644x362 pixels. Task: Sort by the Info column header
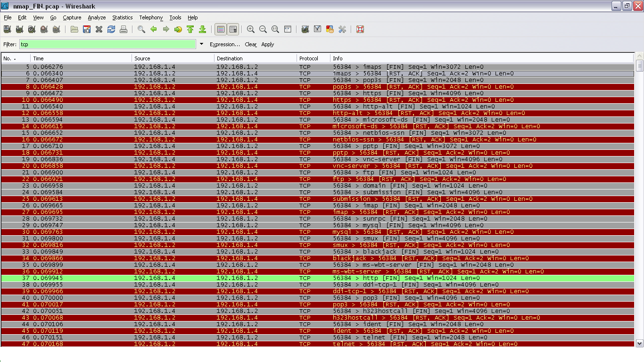point(482,58)
